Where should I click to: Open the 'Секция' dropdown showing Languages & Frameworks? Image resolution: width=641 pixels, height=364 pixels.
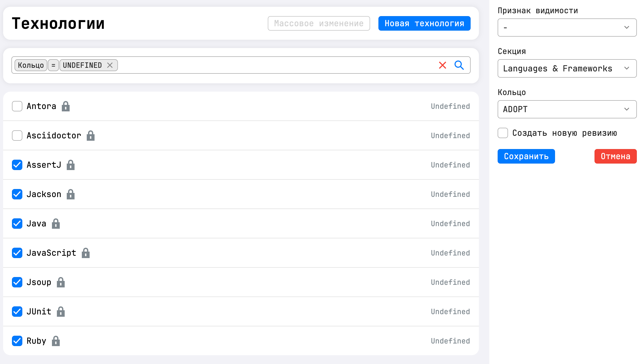[567, 69]
